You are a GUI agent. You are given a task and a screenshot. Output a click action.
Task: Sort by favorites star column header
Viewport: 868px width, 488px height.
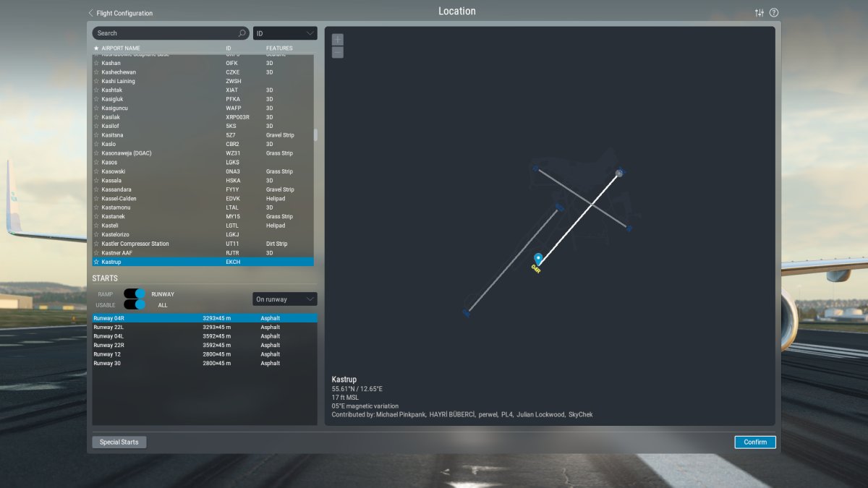tap(96, 48)
